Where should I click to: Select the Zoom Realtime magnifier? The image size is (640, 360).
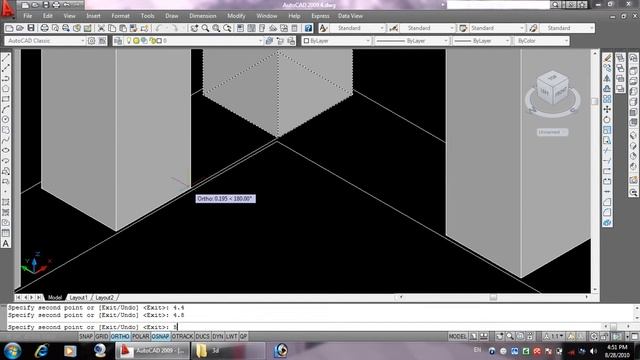click(x=205, y=28)
